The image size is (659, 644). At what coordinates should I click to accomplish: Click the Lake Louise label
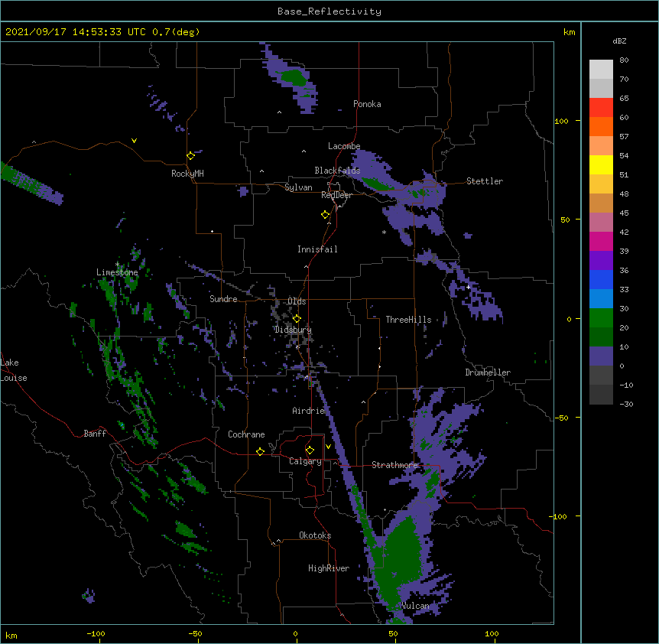click(x=14, y=370)
